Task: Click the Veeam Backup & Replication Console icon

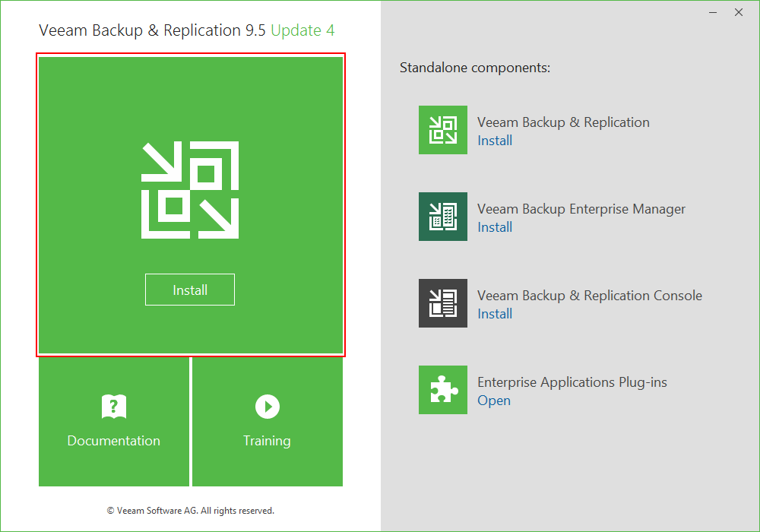Action: pos(443,303)
